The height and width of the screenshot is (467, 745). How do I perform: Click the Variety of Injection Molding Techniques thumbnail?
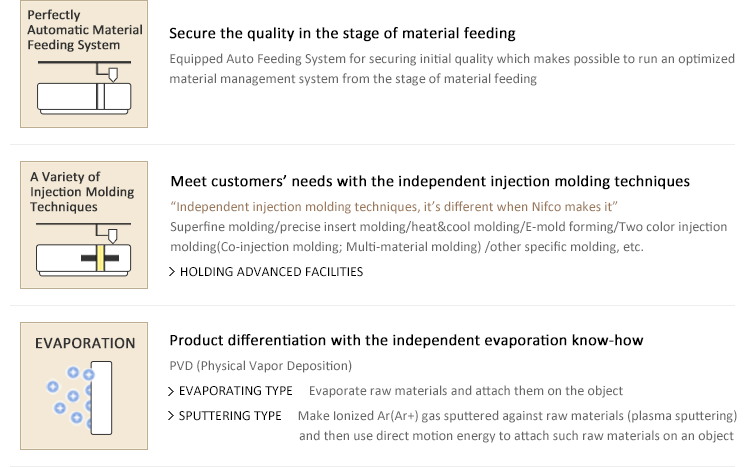pyautogui.click(x=84, y=225)
